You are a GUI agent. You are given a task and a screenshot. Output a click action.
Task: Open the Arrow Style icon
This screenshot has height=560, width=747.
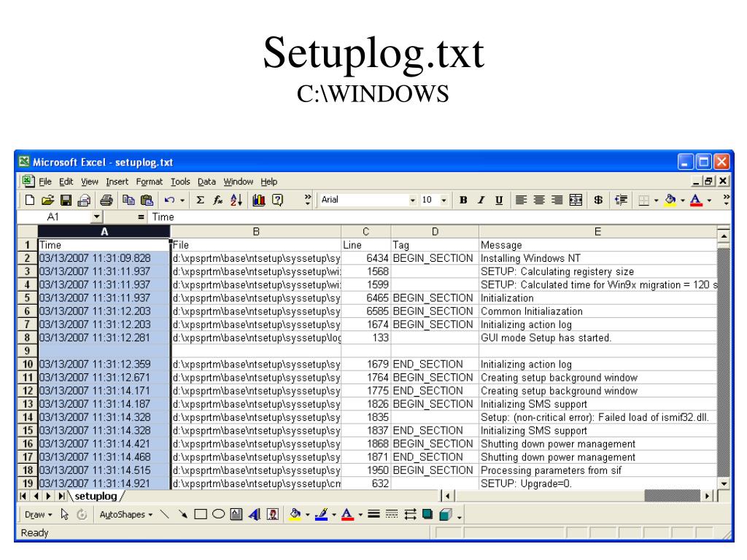click(x=410, y=514)
